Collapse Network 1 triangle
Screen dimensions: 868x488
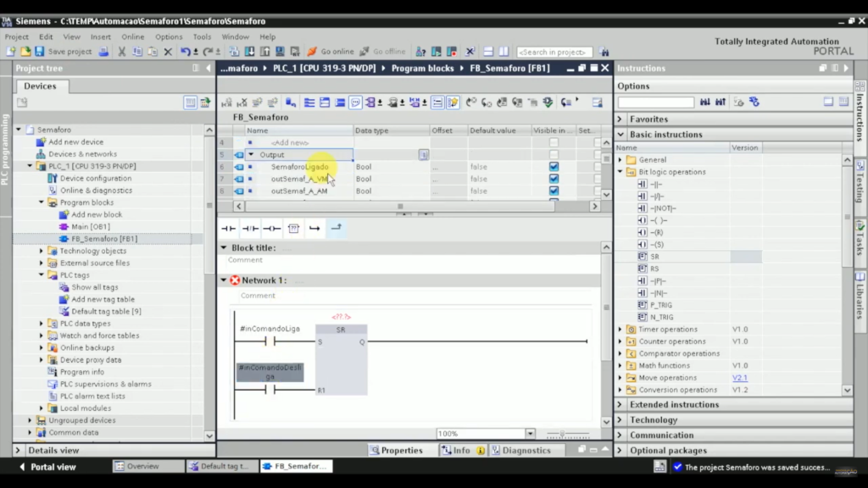(224, 280)
